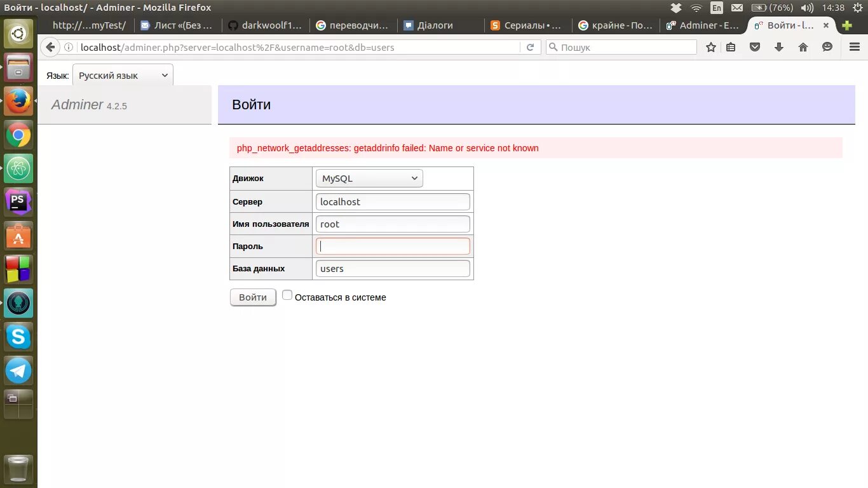
Task: Click the Войти page heading
Action: coord(252,105)
